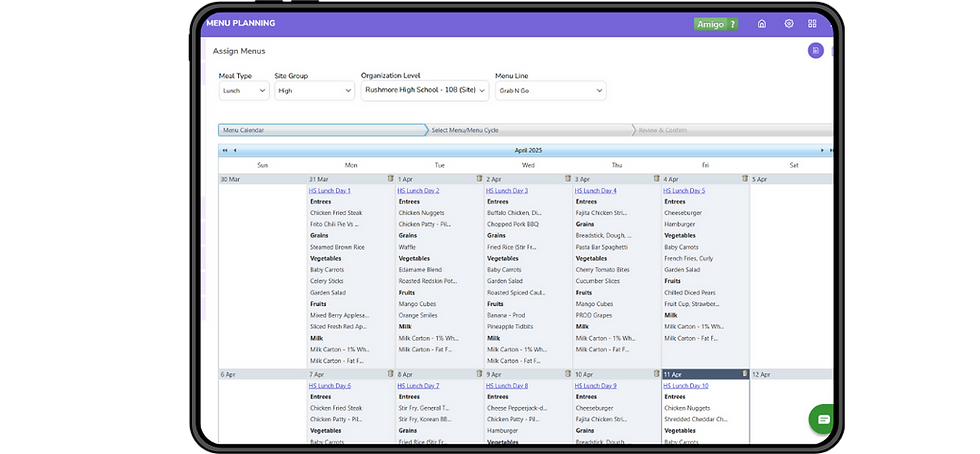Open HS Lunch Day 8 link
Screen dimensions: 980x454
click(507, 386)
